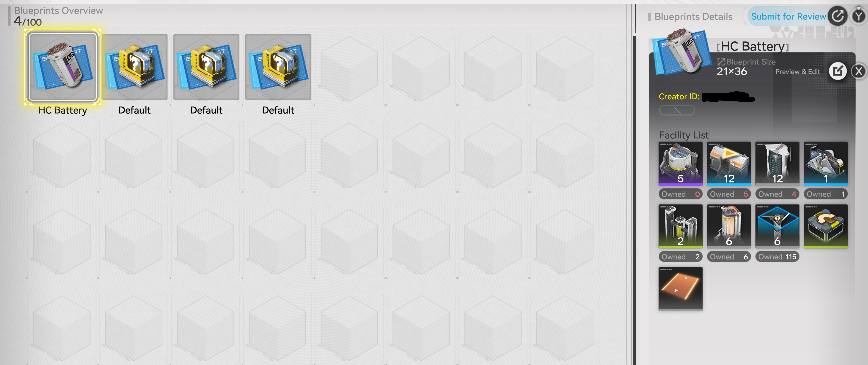Click the HC Battery blueprint name title
This screenshot has height=365, width=868.
(752, 46)
